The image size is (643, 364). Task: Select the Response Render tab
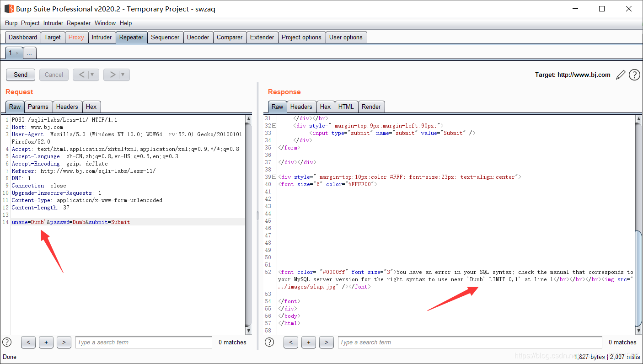(371, 107)
